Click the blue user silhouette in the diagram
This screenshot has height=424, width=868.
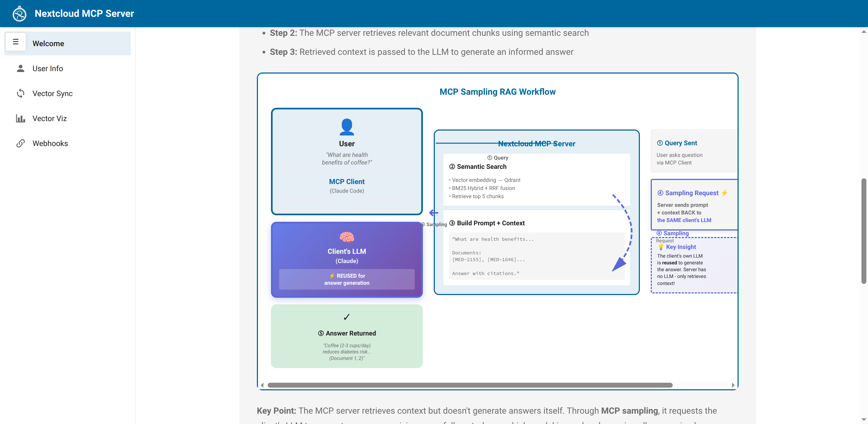[x=347, y=127]
